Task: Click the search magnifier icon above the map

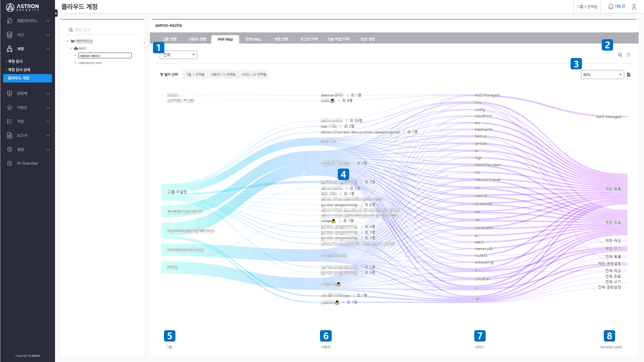Action: 620,55
